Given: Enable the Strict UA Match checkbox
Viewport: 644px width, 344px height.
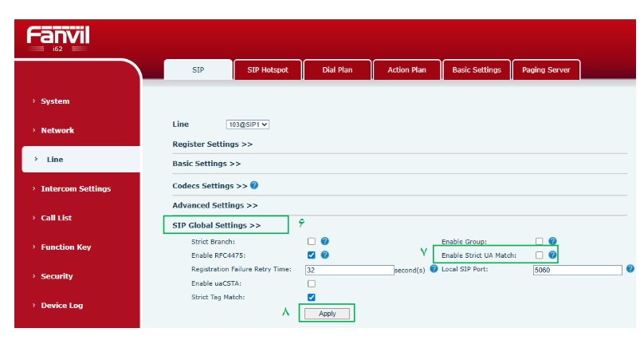Looking at the screenshot, I should tap(539, 255).
